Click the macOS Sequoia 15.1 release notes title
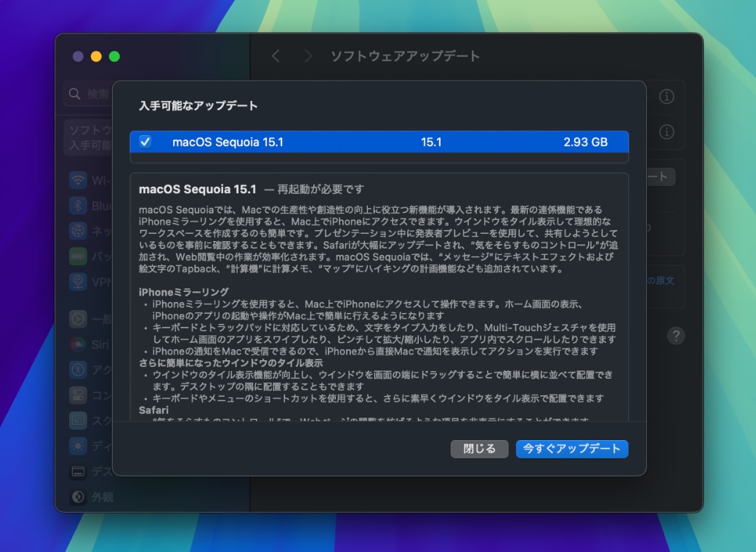Viewport: 756px width, 552px height. coord(197,190)
